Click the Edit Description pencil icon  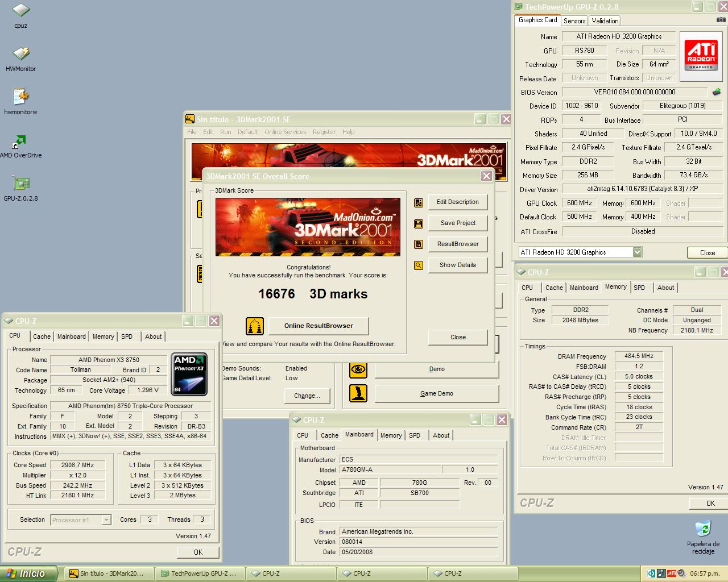[419, 202]
